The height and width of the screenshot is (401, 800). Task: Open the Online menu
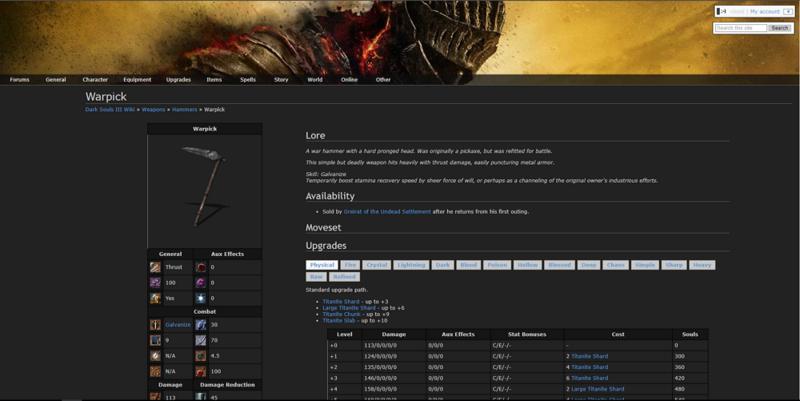[x=349, y=80]
